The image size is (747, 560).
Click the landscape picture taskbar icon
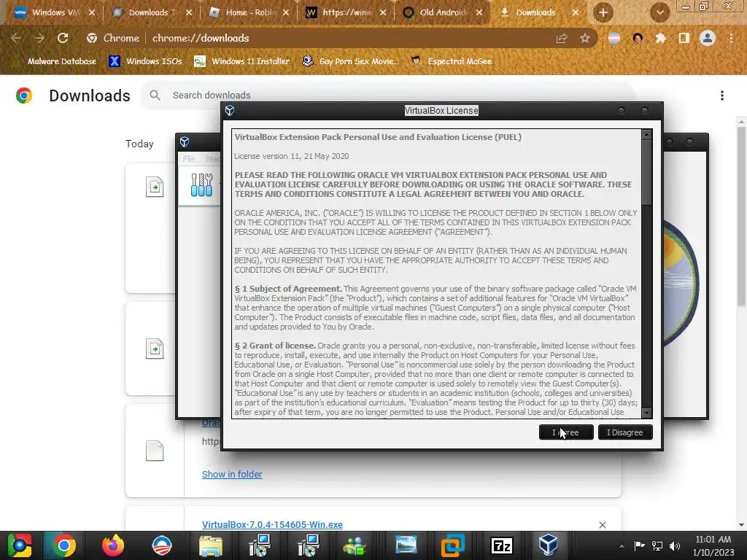coord(406,545)
